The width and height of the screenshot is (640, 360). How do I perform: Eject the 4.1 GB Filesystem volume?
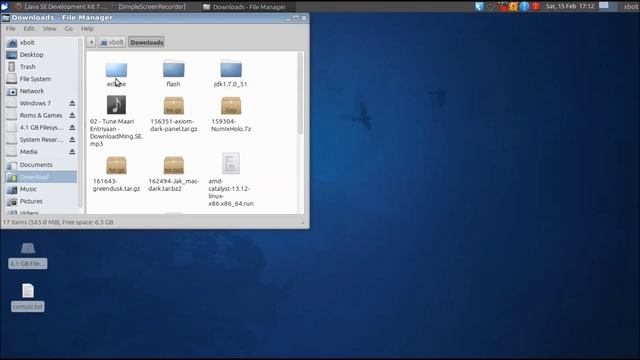pyautogui.click(x=72, y=127)
